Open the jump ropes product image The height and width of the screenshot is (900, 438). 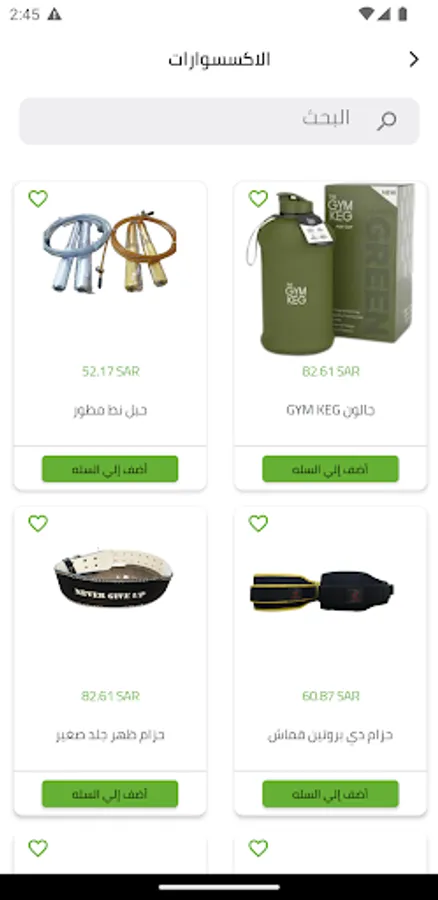tap(110, 252)
